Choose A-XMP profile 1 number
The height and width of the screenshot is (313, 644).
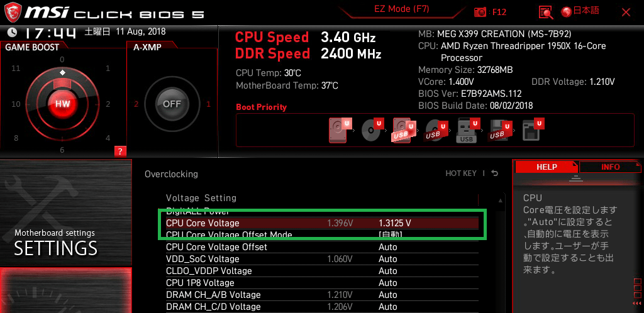coord(208,104)
